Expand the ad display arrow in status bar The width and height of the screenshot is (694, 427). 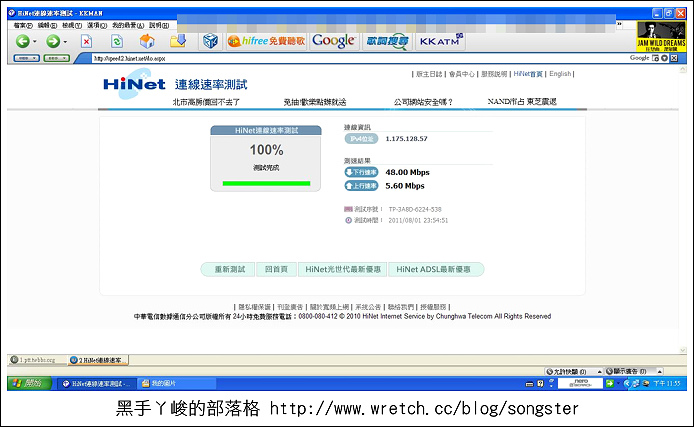point(659,372)
